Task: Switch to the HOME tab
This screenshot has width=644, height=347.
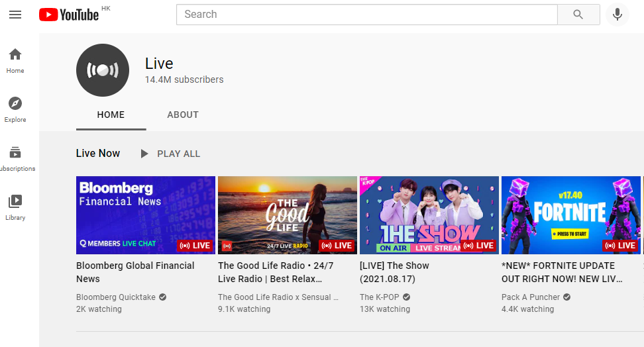Action: 111,115
